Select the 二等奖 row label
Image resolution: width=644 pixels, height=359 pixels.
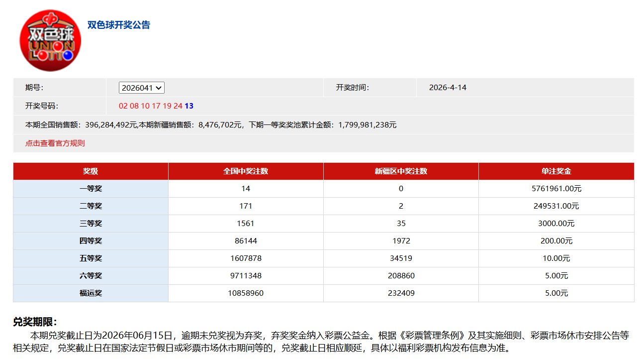pyautogui.click(x=91, y=206)
